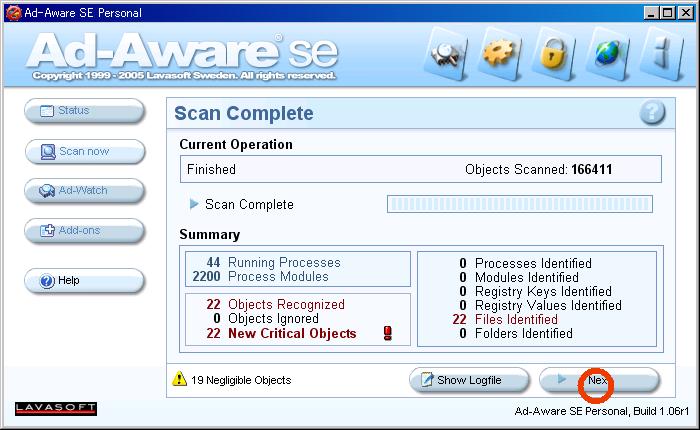The width and height of the screenshot is (700, 430).
Task: Click the '22 Objects Recognized' line
Action: point(275,305)
